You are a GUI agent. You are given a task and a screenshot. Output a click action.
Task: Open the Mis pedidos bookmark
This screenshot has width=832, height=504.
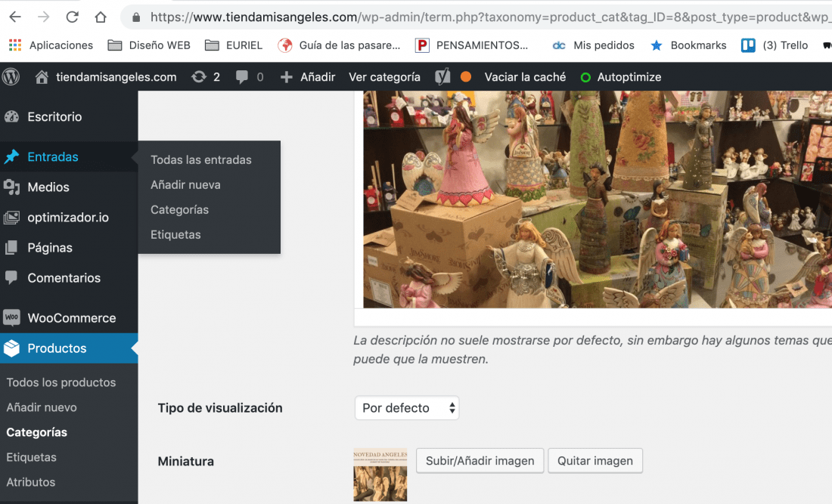pos(593,45)
